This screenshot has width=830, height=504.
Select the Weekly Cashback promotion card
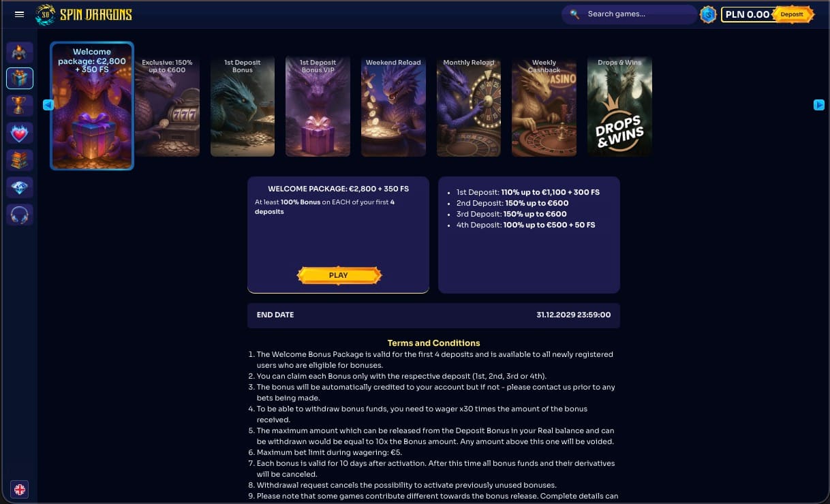pos(544,106)
